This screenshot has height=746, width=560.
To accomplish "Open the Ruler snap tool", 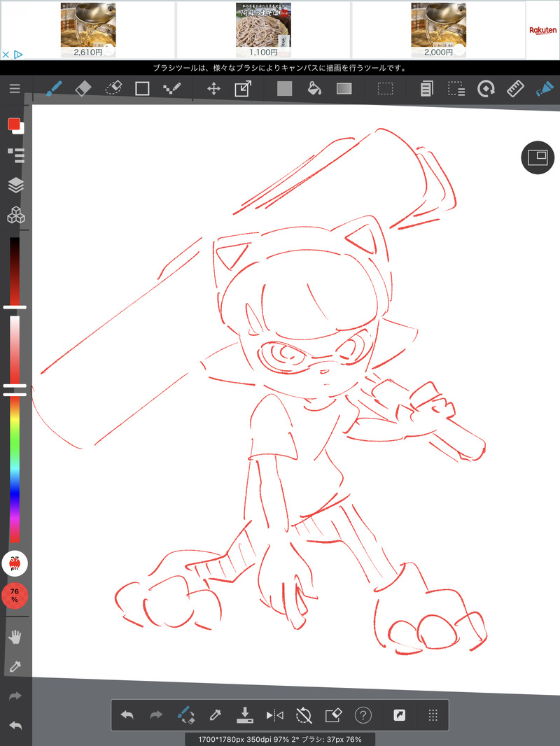I will 515,89.
